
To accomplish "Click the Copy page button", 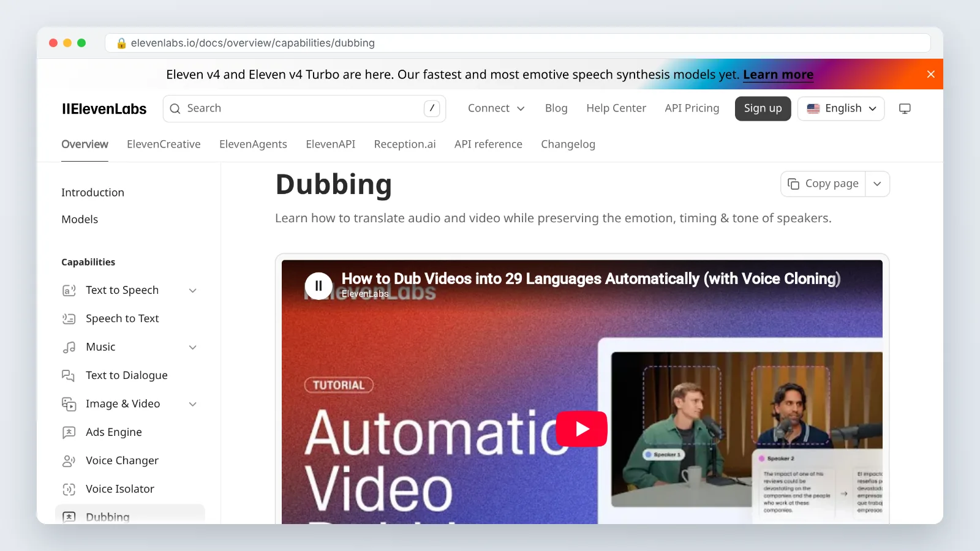I will coord(823,184).
